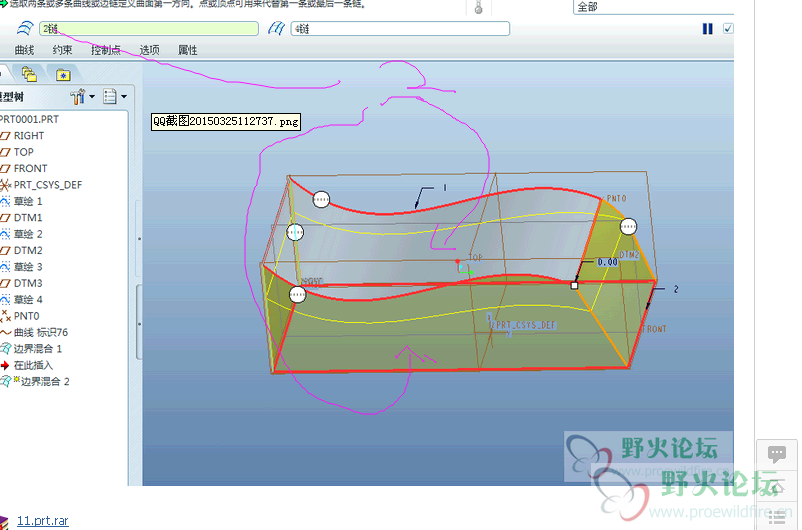The width and height of the screenshot is (802, 530).
Task: Select DTM1 datum plane in tree
Action: [28, 217]
